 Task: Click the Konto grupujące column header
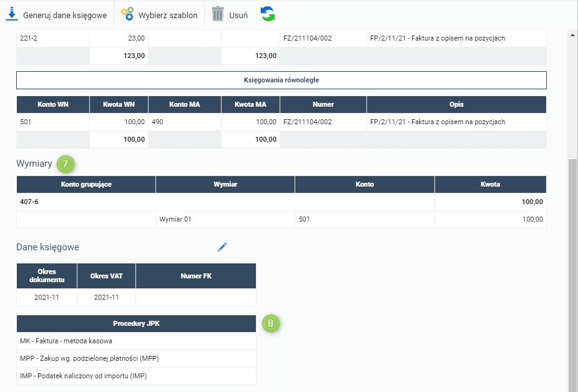pyautogui.click(x=86, y=184)
